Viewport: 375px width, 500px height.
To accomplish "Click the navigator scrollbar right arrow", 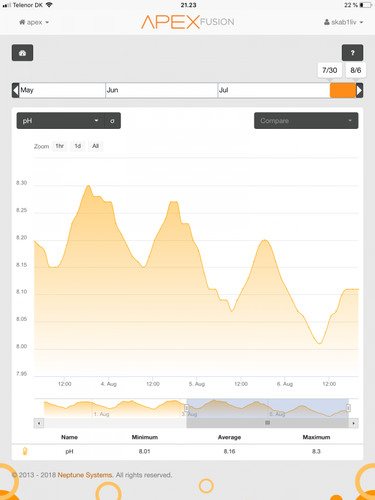I will [x=353, y=423].
